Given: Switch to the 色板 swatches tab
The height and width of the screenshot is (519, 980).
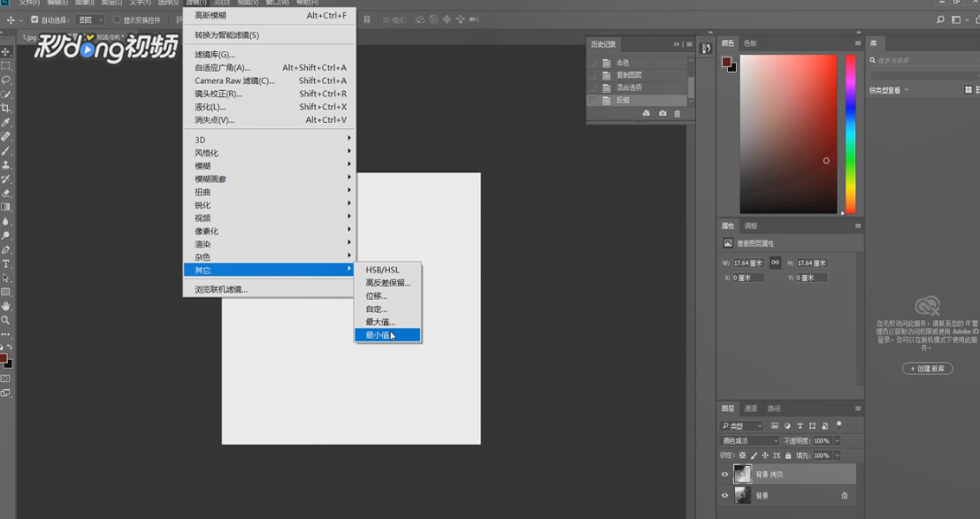Looking at the screenshot, I should click(750, 43).
